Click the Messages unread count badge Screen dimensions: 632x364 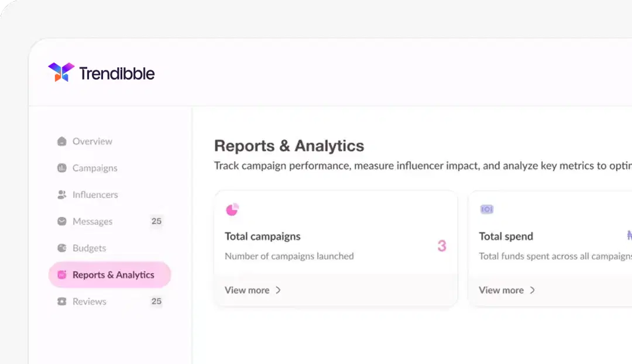(156, 221)
